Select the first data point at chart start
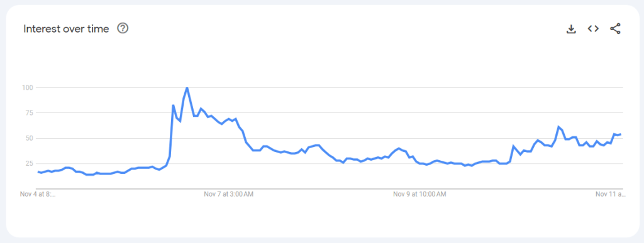 point(38,171)
